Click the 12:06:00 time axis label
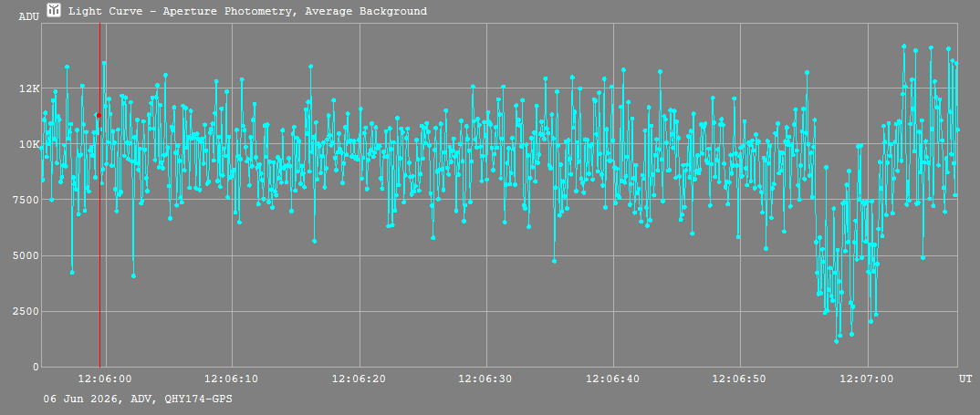The image size is (980, 415). coord(105,379)
